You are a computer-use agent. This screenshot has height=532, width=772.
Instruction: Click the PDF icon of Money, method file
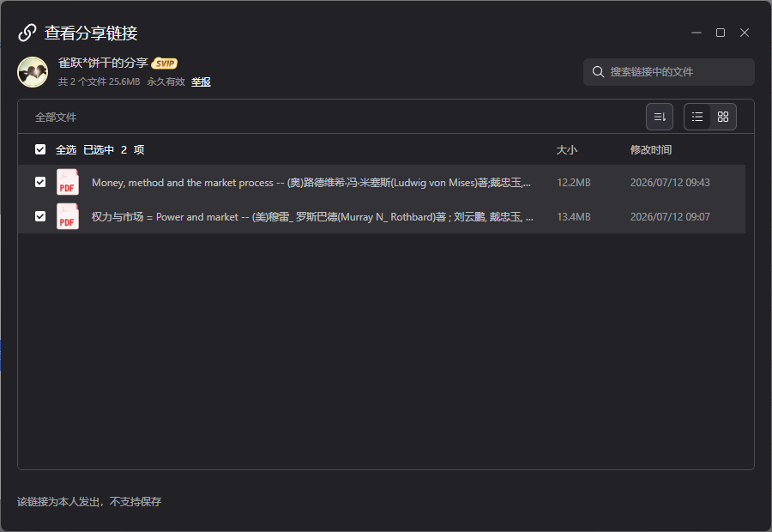68,182
